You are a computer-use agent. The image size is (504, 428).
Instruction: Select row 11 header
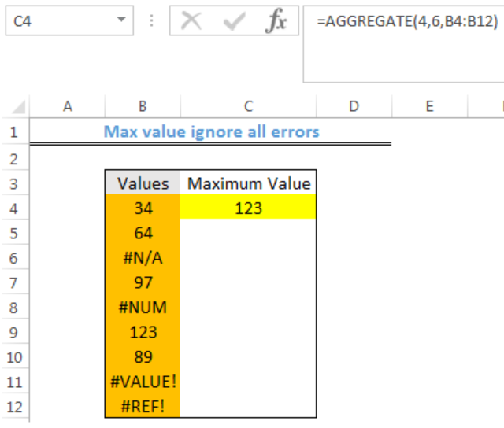coord(14,382)
